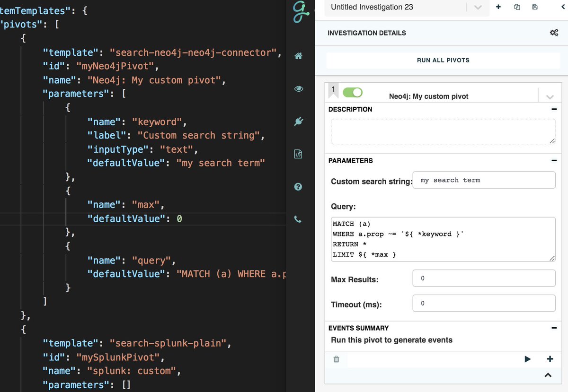Select the eye icon in the sidebar

click(298, 88)
